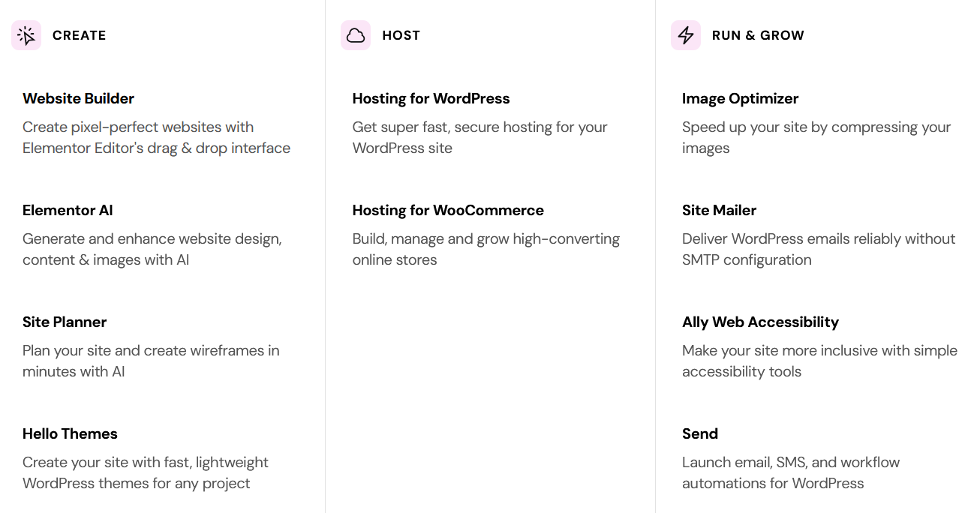Click the Create cursor-sparkle icon

point(26,35)
